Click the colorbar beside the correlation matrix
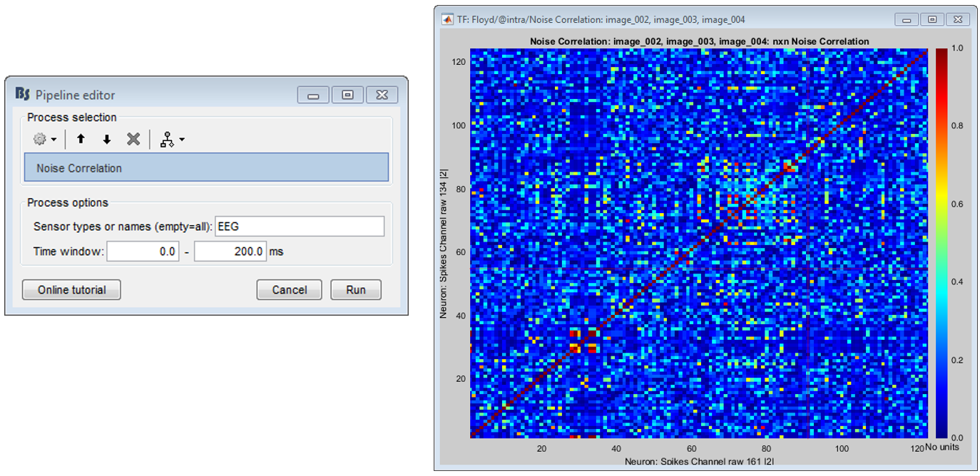The height and width of the screenshot is (476, 980). click(x=941, y=242)
